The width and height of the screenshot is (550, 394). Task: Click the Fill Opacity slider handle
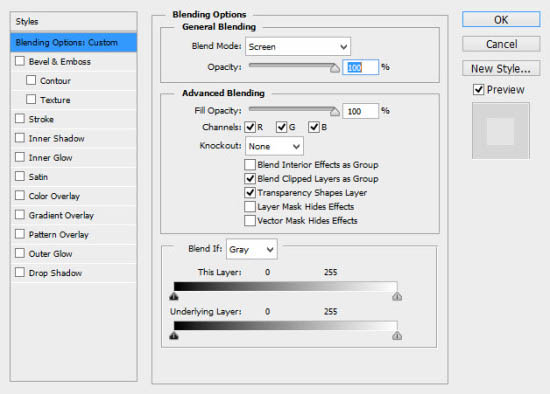pyautogui.click(x=335, y=112)
